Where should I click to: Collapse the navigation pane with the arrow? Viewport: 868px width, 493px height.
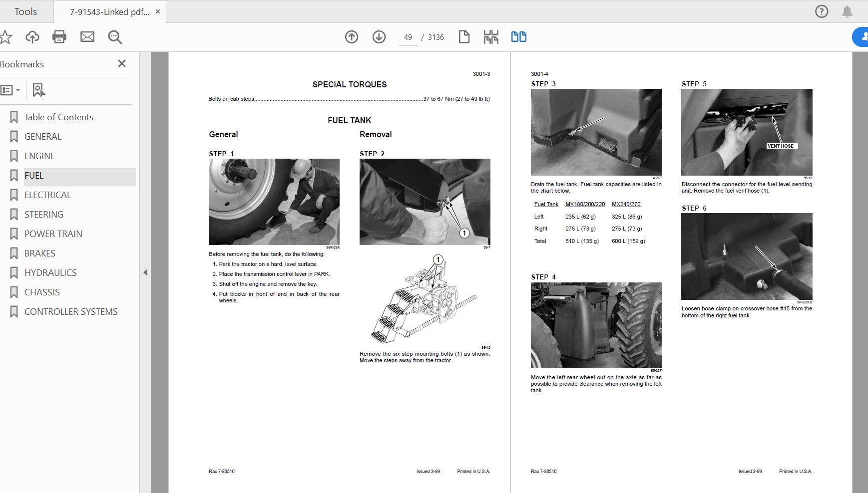point(145,272)
